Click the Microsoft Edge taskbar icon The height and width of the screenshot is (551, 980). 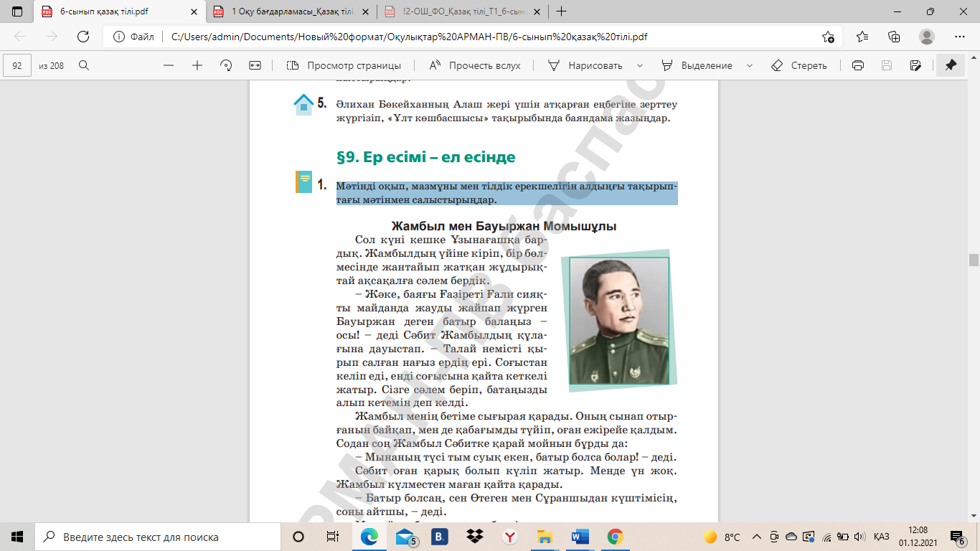(x=369, y=537)
